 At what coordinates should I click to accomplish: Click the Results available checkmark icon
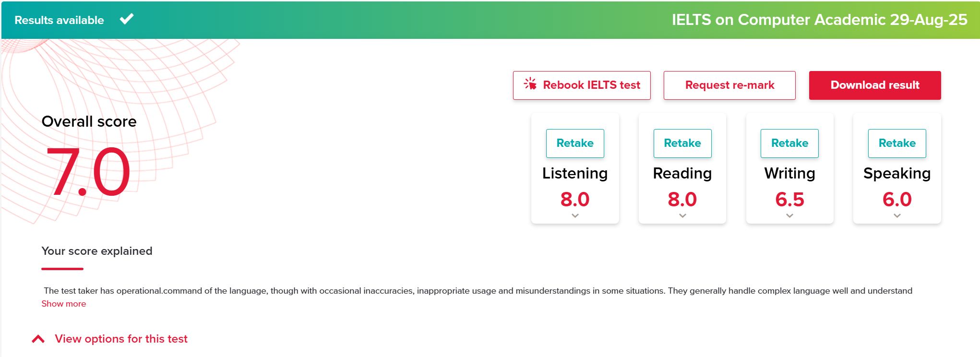127,19
